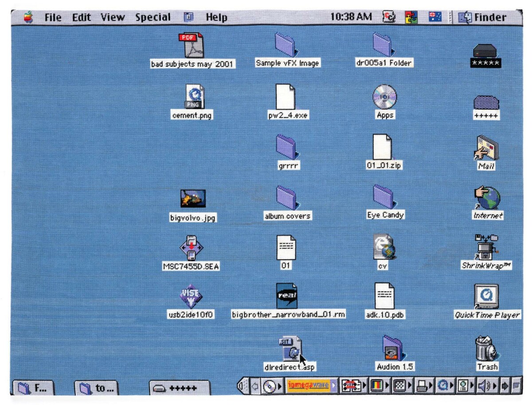Viewport: 532px width, 407px height.
Task: Select the pw2_4.exe document
Action: (x=285, y=97)
